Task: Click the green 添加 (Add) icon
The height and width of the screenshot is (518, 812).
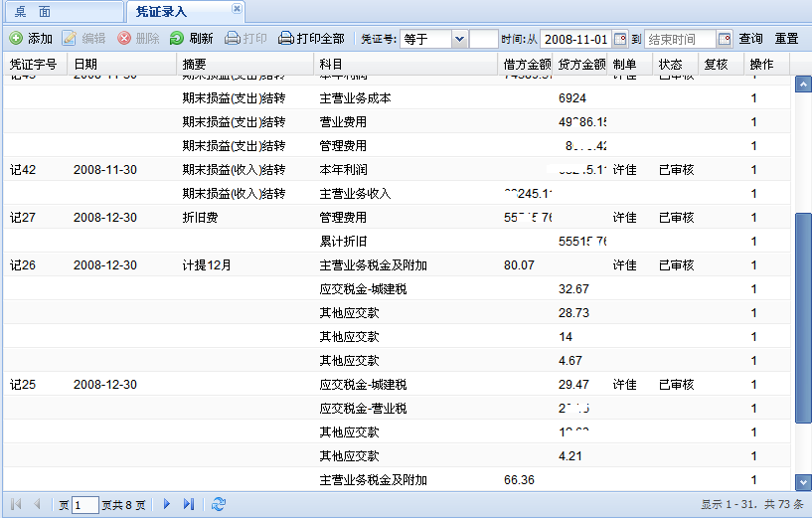Action: [x=16, y=39]
